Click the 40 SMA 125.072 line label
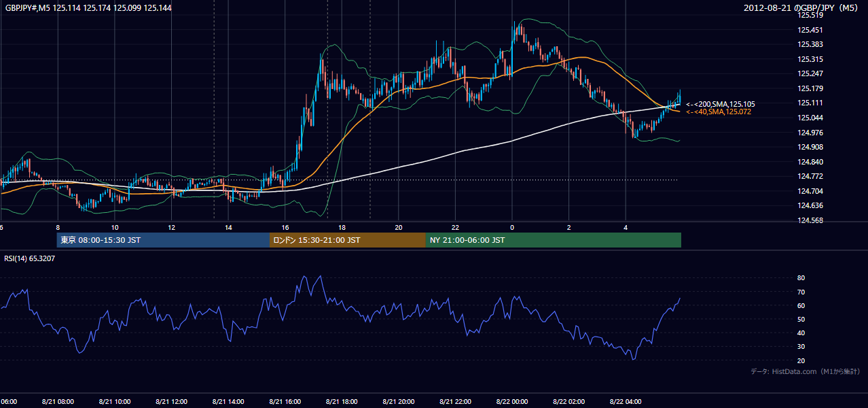The image size is (868, 408). click(719, 112)
